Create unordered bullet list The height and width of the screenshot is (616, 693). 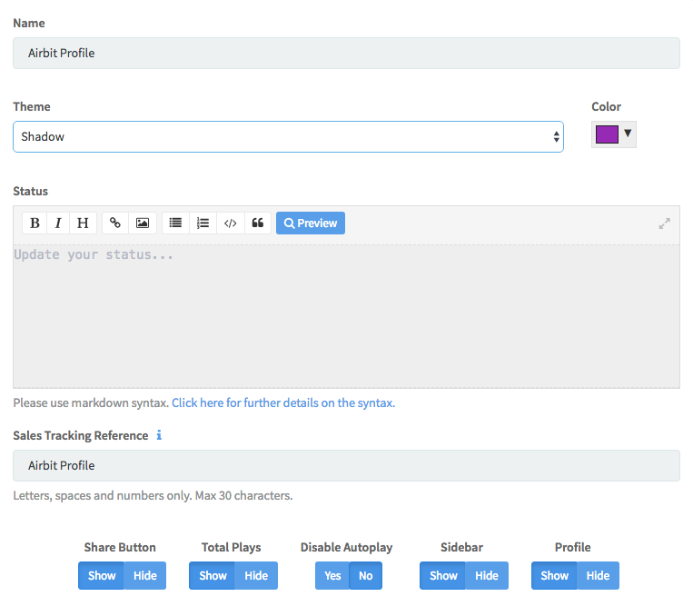click(x=175, y=223)
